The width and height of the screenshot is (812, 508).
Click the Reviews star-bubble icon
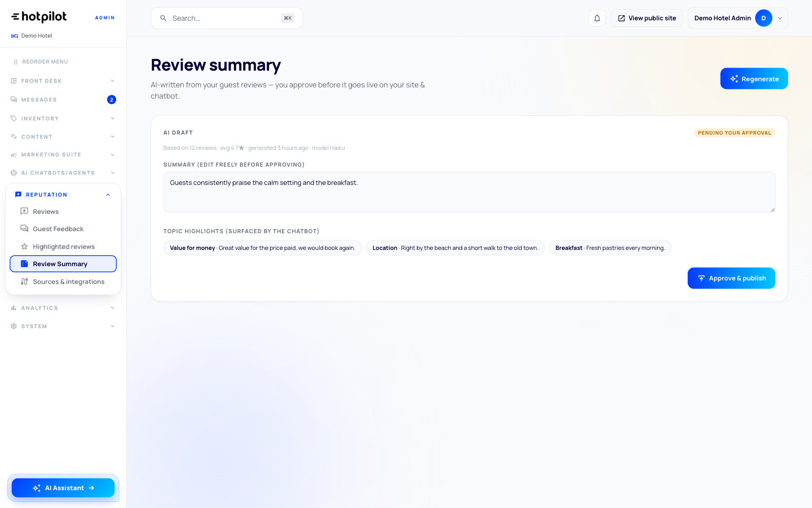24,211
